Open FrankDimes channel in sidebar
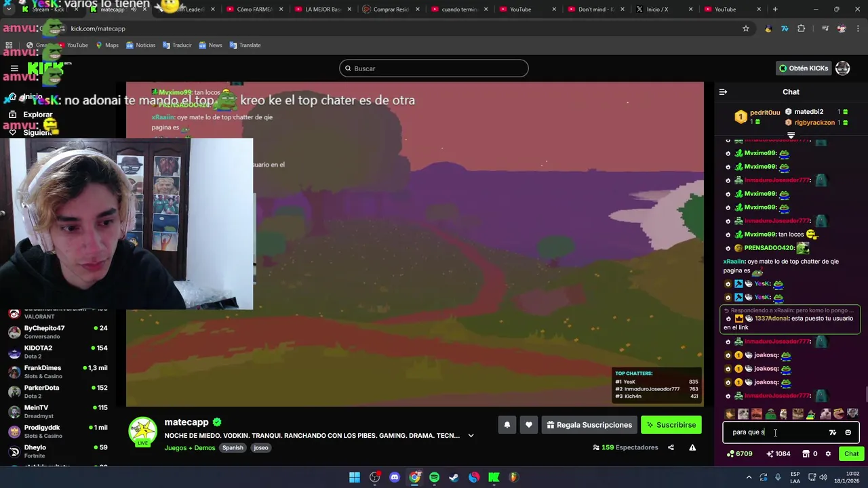Viewport: 868px width, 488px height. click(58, 371)
